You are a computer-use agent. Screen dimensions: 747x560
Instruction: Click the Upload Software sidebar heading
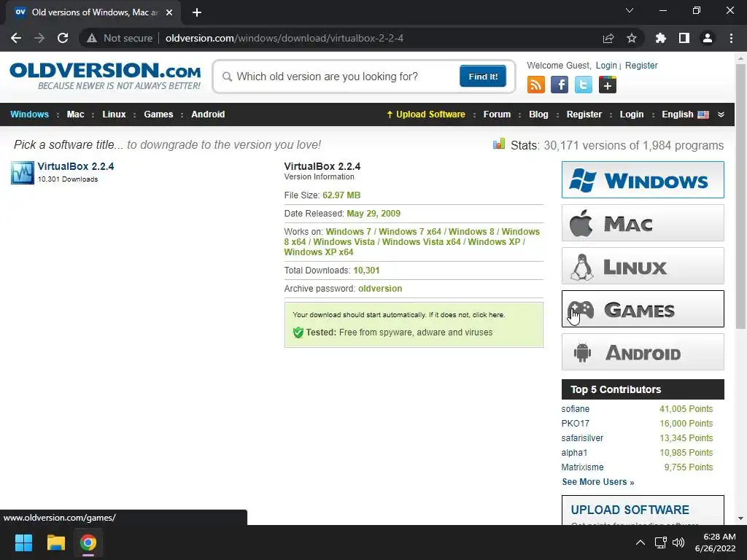coord(630,510)
